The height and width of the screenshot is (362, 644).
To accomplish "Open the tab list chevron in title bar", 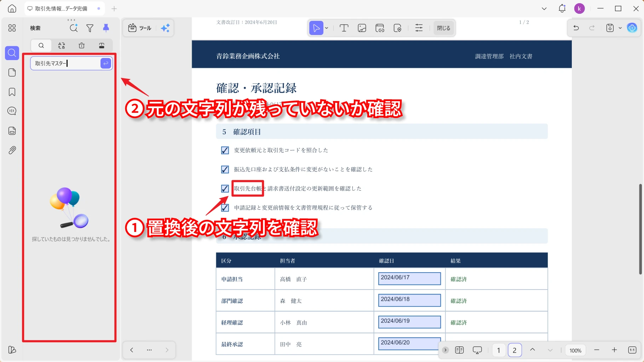I will pyautogui.click(x=544, y=8).
